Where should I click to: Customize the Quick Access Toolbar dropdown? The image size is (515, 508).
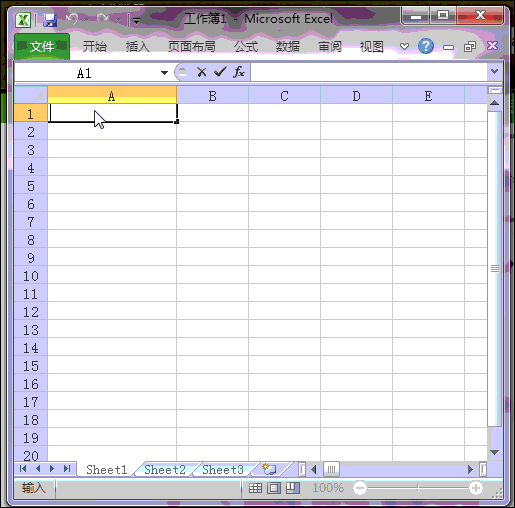pyautogui.click(x=136, y=21)
